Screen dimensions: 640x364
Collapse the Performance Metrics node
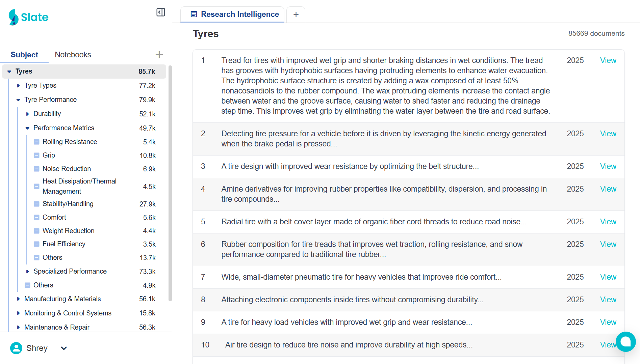[27, 128]
